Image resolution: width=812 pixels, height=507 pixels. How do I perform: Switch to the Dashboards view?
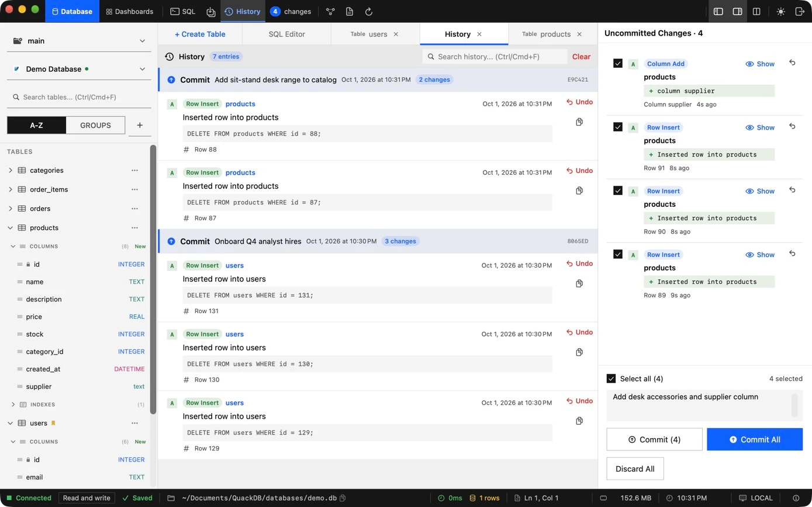130,12
